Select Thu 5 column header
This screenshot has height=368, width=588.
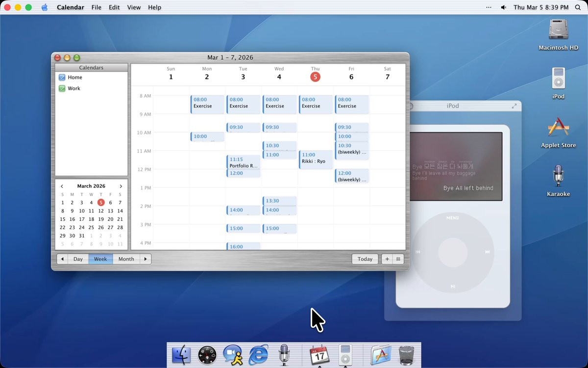[x=315, y=74]
